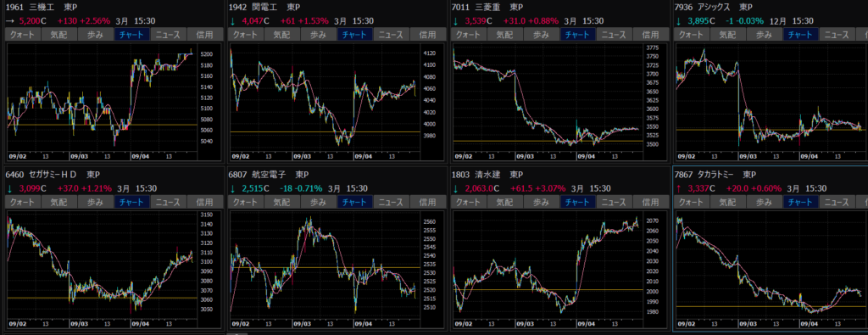The height and width of the screenshot is (335, 868).
Task: Click the 1942 関電工 stock title
Action: tap(264, 7)
